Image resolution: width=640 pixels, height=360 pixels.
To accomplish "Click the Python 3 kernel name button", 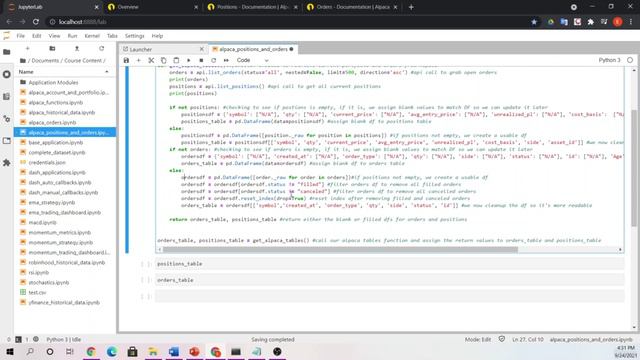I will (609, 60).
